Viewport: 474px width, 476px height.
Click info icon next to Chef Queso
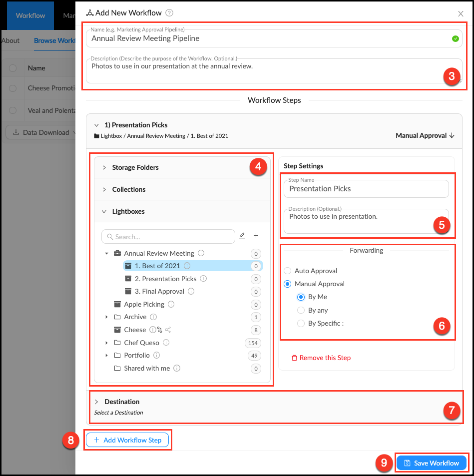[166, 343]
